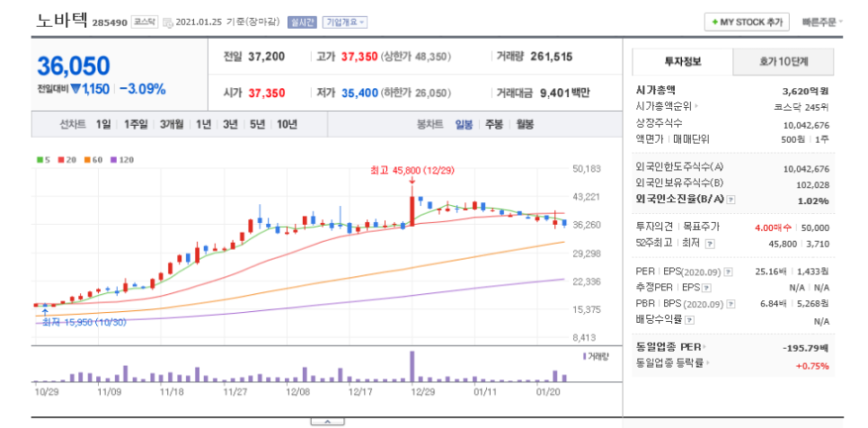
Task: Click the 4.00매수 investment opinion
Action: coord(774,227)
